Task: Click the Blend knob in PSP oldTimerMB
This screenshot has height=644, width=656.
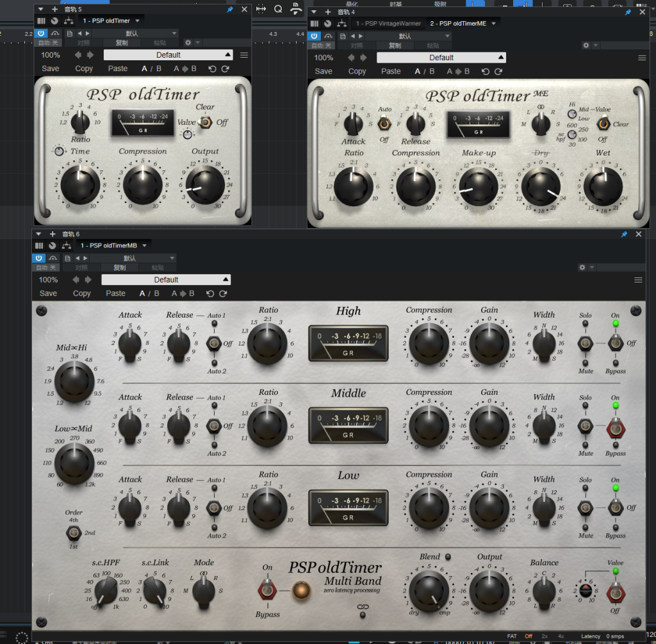Action: (x=429, y=590)
